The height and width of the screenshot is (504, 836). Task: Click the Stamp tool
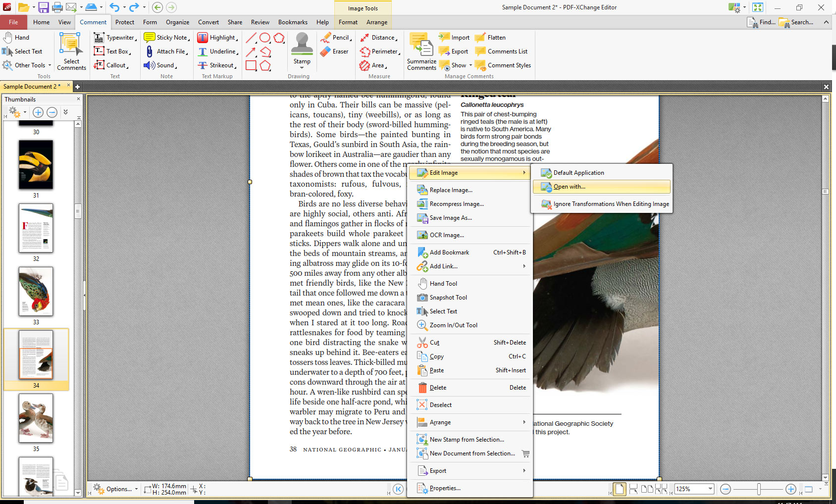click(x=302, y=45)
